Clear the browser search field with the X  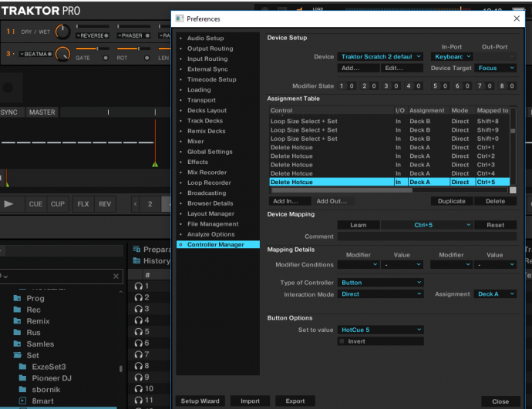pos(116,277)
